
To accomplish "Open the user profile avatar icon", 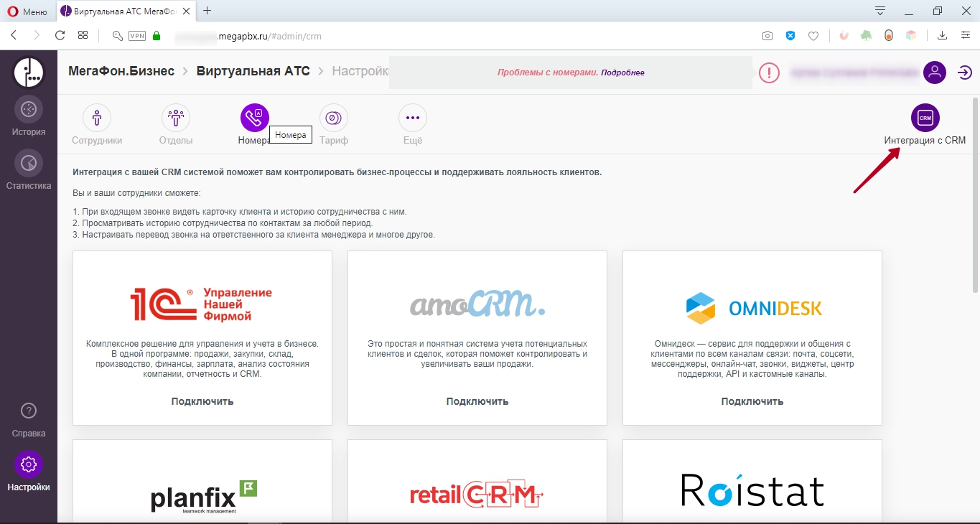I will coord(935,72).
